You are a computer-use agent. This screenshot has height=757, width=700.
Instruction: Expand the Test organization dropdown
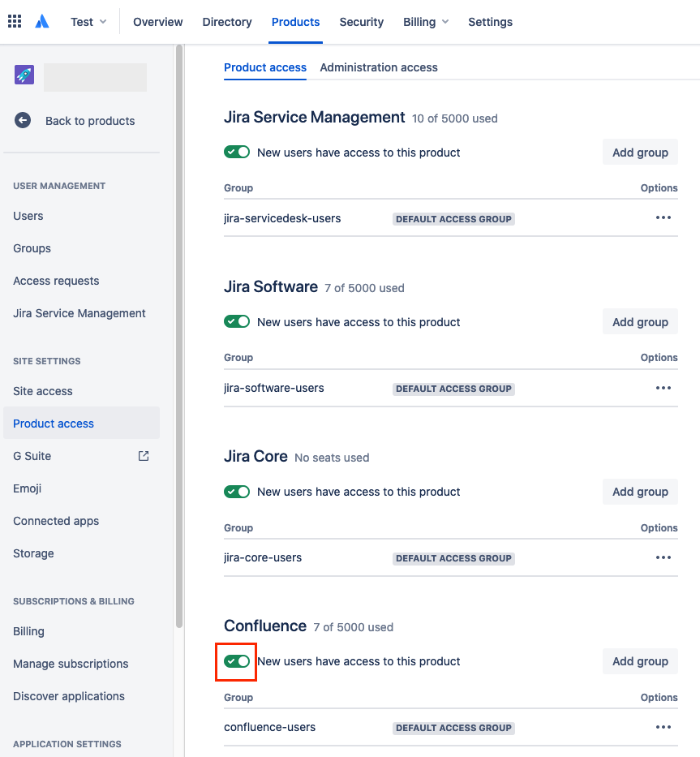88,22
